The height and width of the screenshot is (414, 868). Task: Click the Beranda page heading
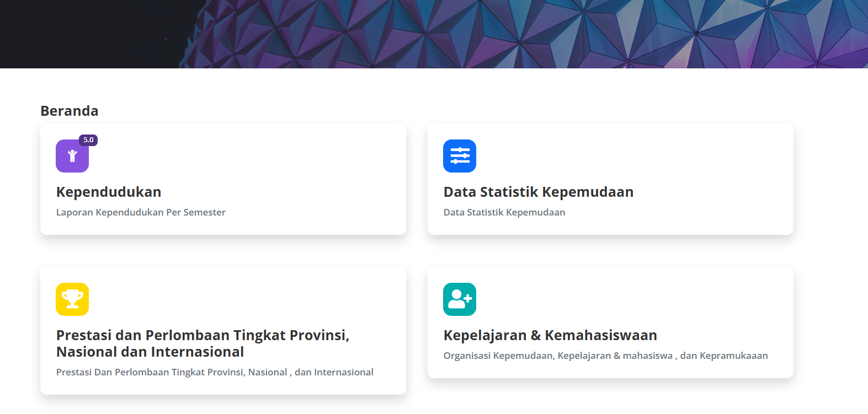point(70,111)
